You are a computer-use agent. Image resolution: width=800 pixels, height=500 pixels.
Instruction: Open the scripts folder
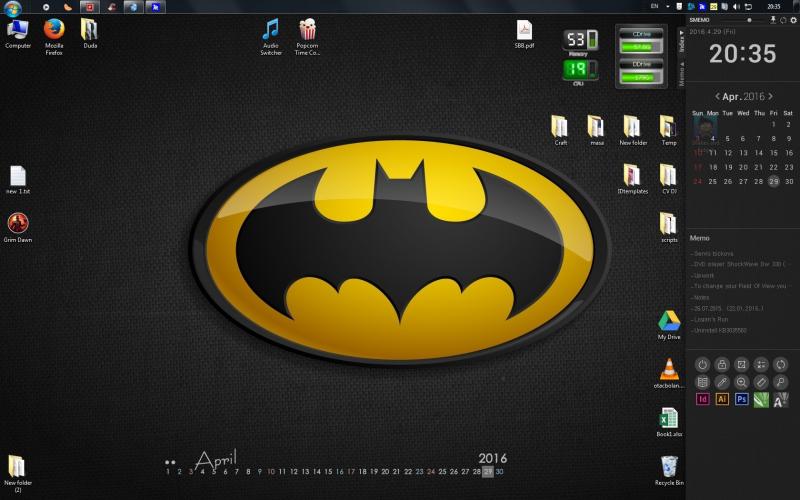click(668, 228)
